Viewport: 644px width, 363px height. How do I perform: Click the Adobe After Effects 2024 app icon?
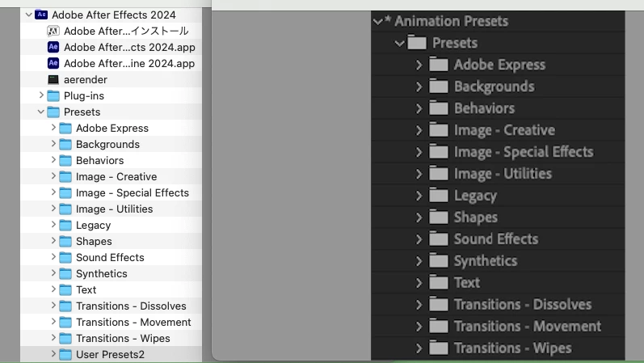tap(53, 47)
